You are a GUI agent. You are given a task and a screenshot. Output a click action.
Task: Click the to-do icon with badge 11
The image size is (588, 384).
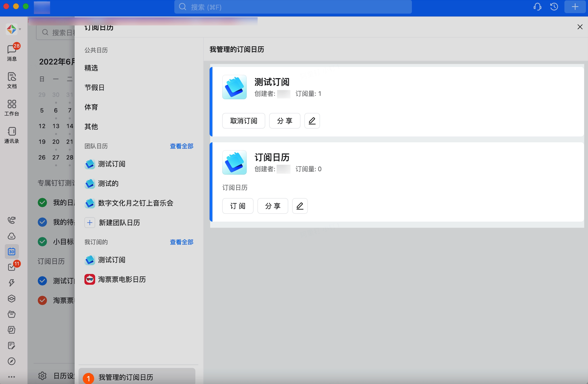coord(12,267)
